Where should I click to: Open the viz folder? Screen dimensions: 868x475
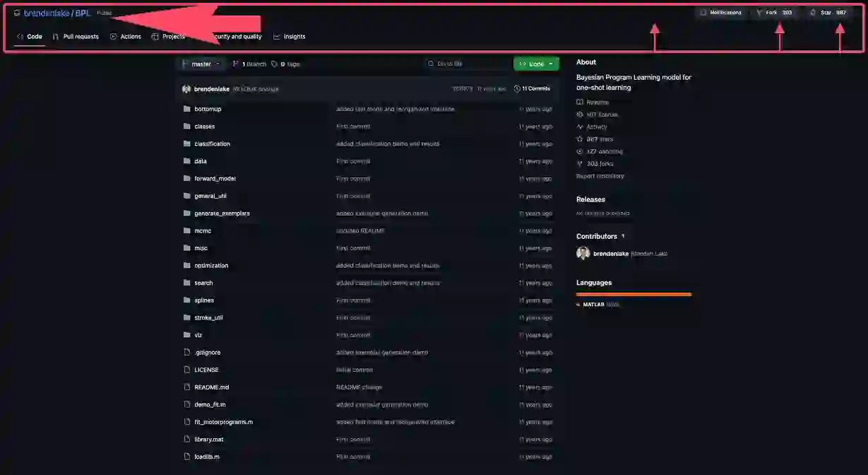point(198,335)
